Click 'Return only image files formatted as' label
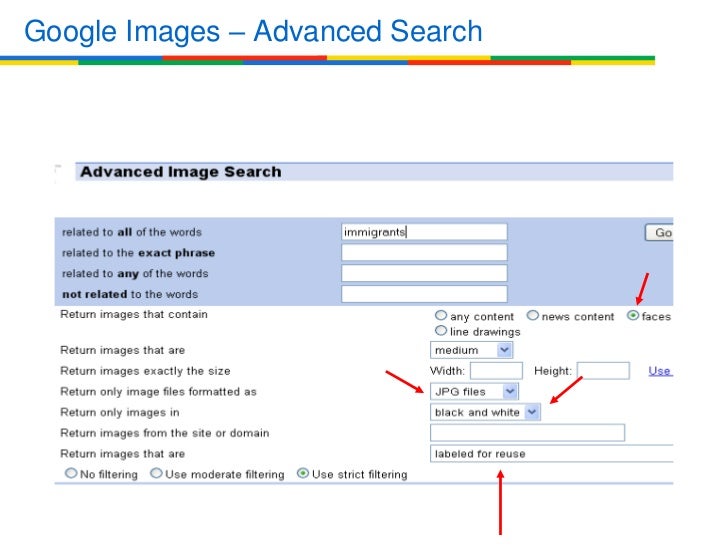This screenshot has width=728, height=546. pyautogui.click(x=158, y=392)
